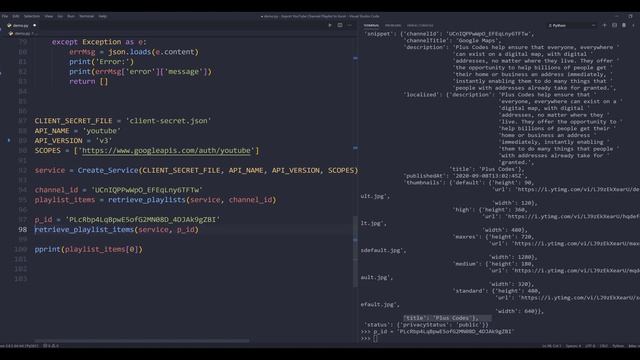Image resolution: width=640 pixels, height=360 pixels.
Task: Click the CLIENT_SECRET_FILE assignment line
Action: pyautogui.click(x=123, y=121)
